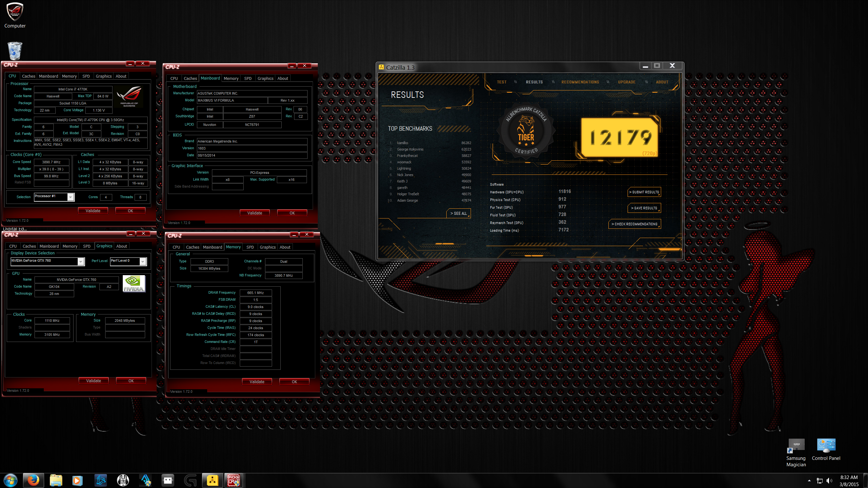
Task: Open Samsung Magician desktop shortcut
Action: click(x=796, y=452)
